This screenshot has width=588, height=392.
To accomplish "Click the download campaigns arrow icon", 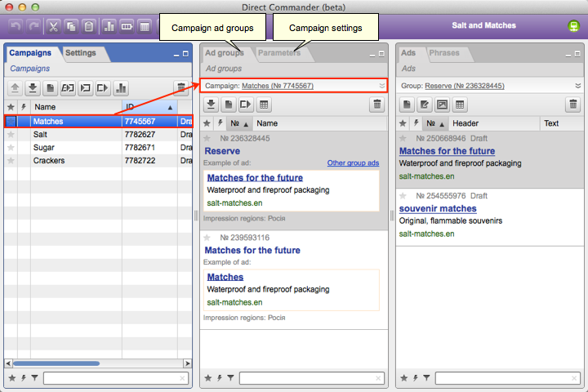I will click(33, 88).
